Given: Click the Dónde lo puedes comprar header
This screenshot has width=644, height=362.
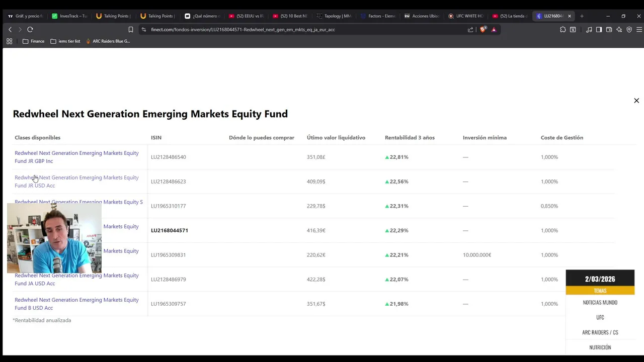Looking at the screenshot, I should 262,138.
